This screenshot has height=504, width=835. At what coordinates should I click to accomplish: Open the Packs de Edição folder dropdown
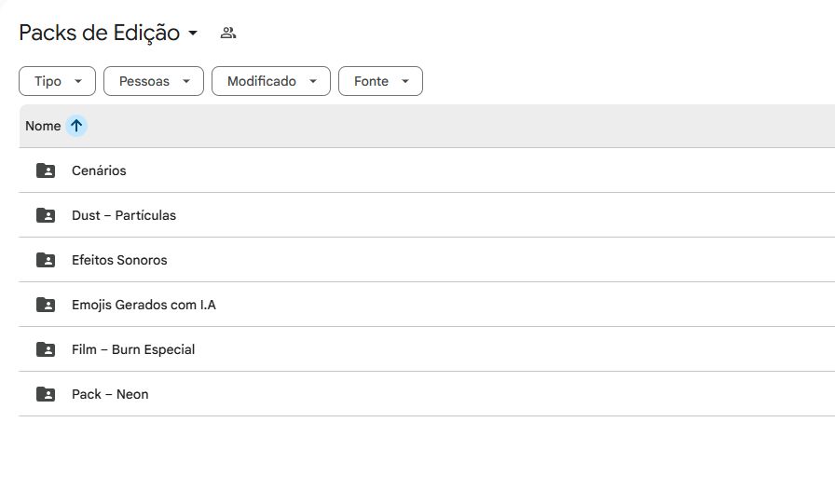coord(108,33)
